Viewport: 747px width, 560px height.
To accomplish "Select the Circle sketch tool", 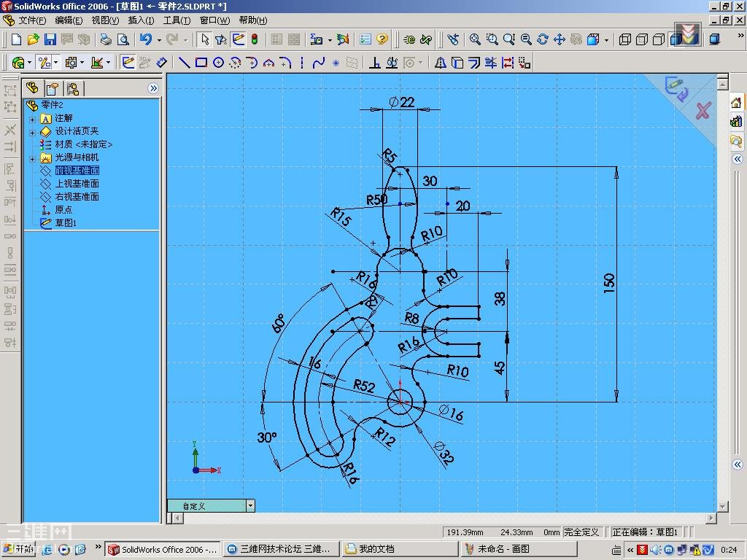I will pyautogui.click(x=218, y=63).
